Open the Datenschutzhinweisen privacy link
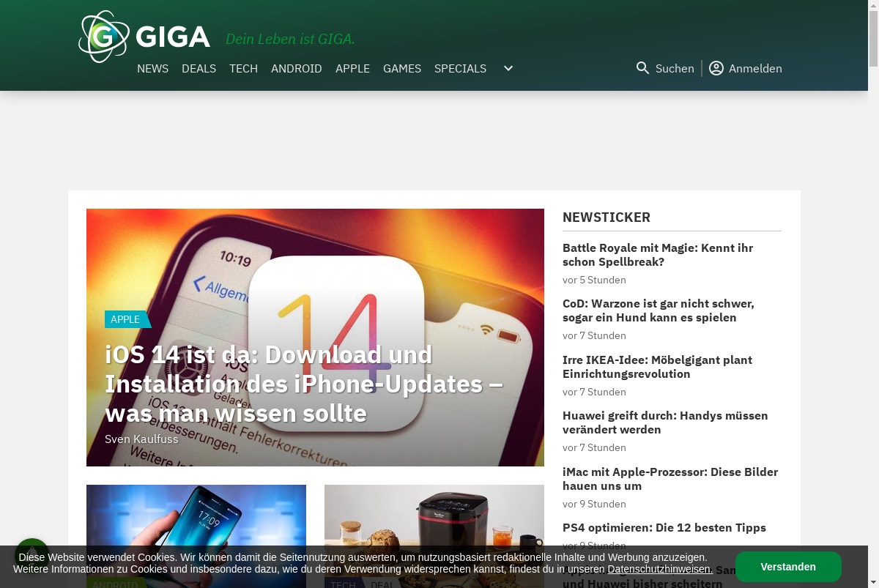Viewport: 879px width, 588px height. point(660,569)
